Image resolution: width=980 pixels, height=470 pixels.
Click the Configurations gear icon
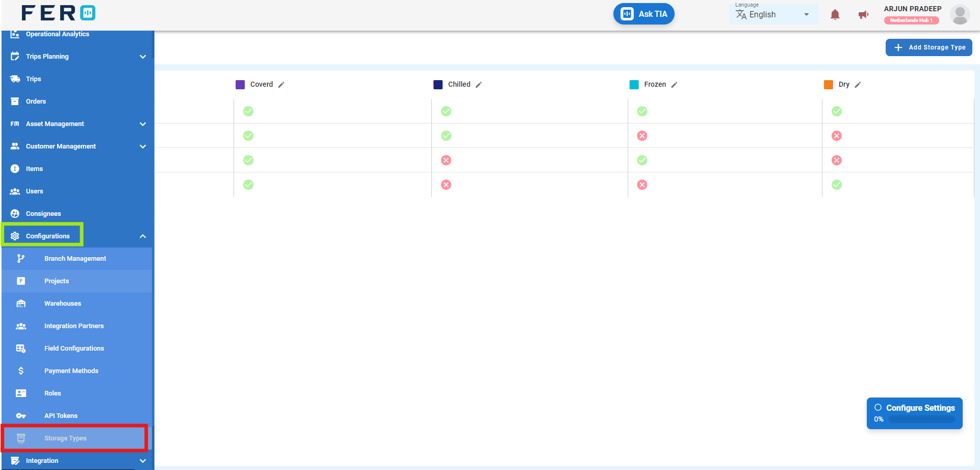(15, 236)
